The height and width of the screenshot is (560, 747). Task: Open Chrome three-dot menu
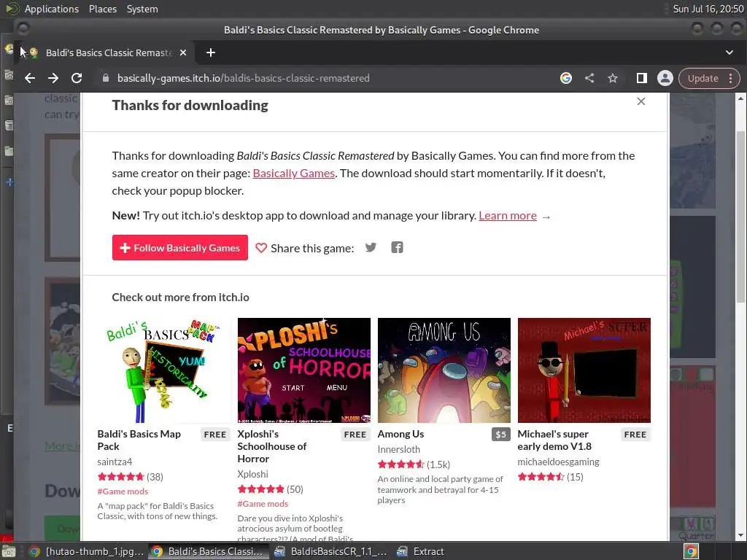[x=731, y=78]
